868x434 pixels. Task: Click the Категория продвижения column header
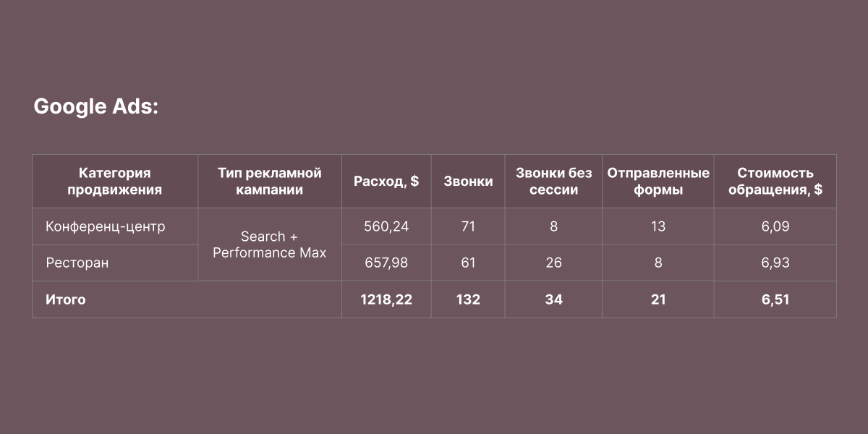click(114, 182)
